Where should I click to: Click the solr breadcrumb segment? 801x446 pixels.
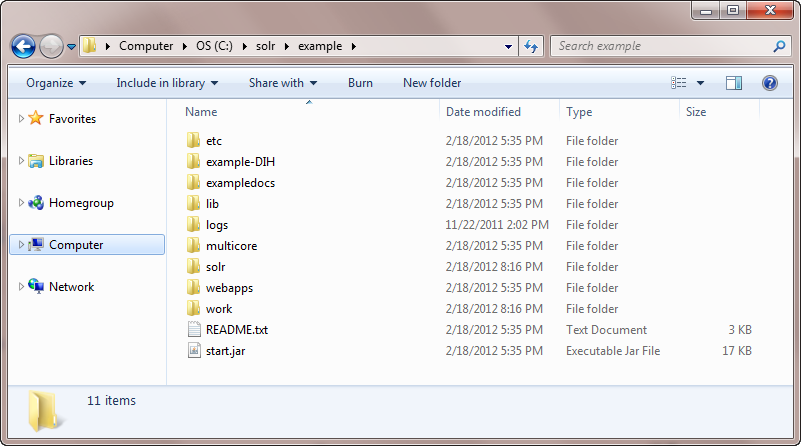click(266, 46)
